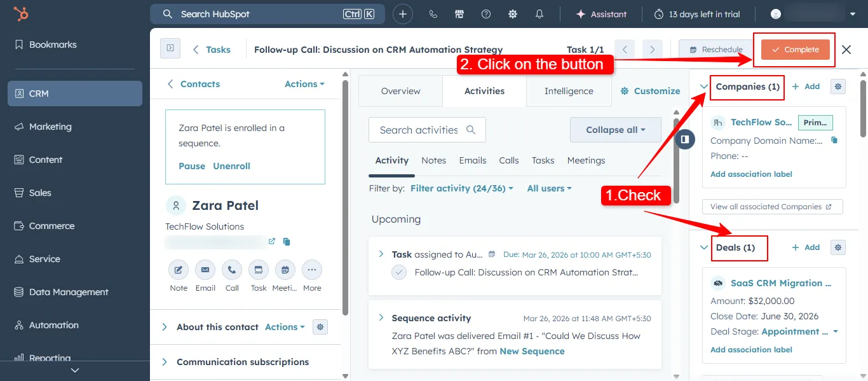This screenshot has width=868, height=381.
Task: Switch to the Intelligence tab
Action: pyautogui.click(x=569, y=91)
